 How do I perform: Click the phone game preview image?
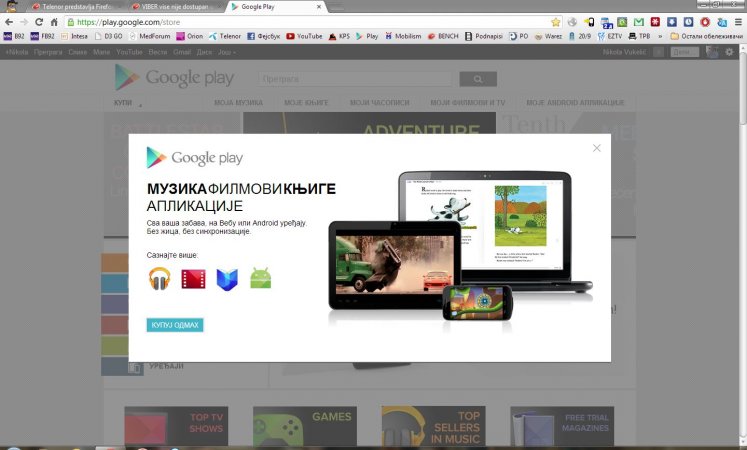478,303
